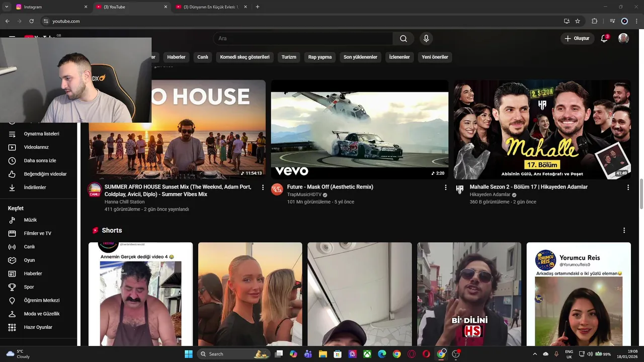Viewport: 644px width, 362px height.
Task: Open more options for Afro House video
Action: [263, 188]
